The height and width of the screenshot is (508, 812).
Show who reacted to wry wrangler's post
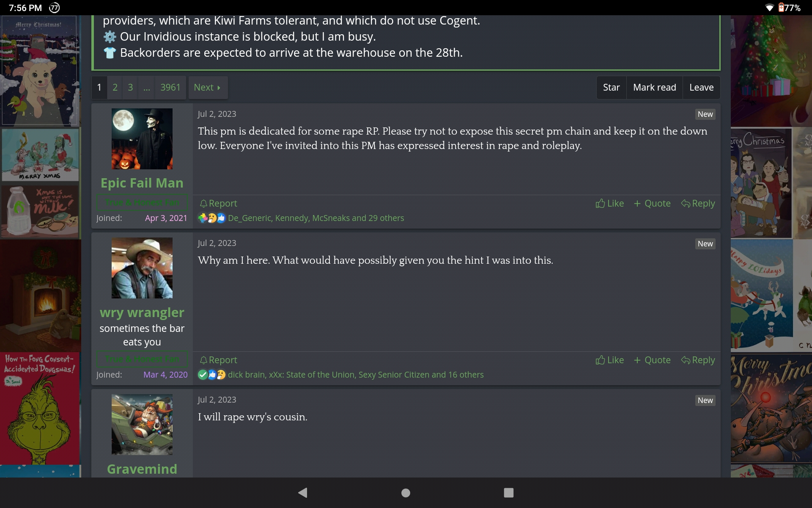[355, 375]
